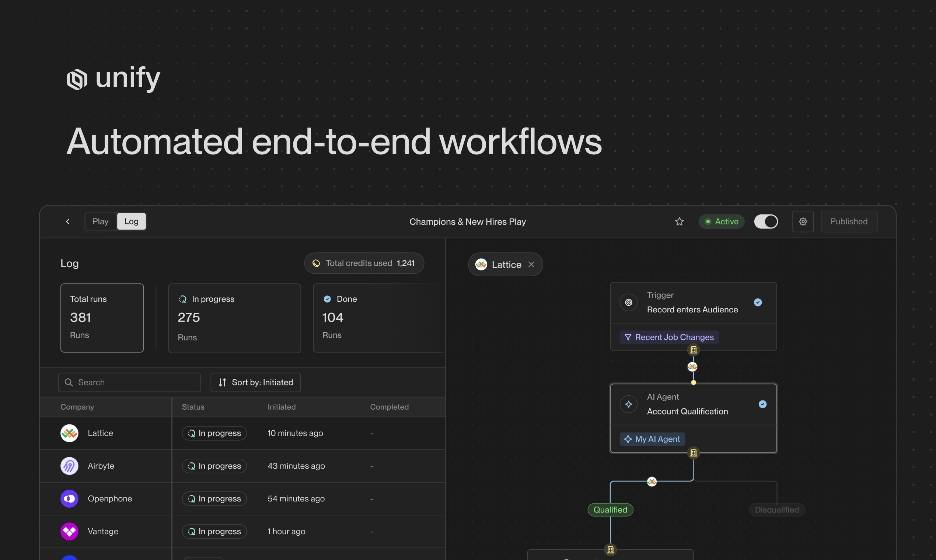Click into the Search field
Screen dimensions: 936x560
pyautogui.click(x=136, y=382)
